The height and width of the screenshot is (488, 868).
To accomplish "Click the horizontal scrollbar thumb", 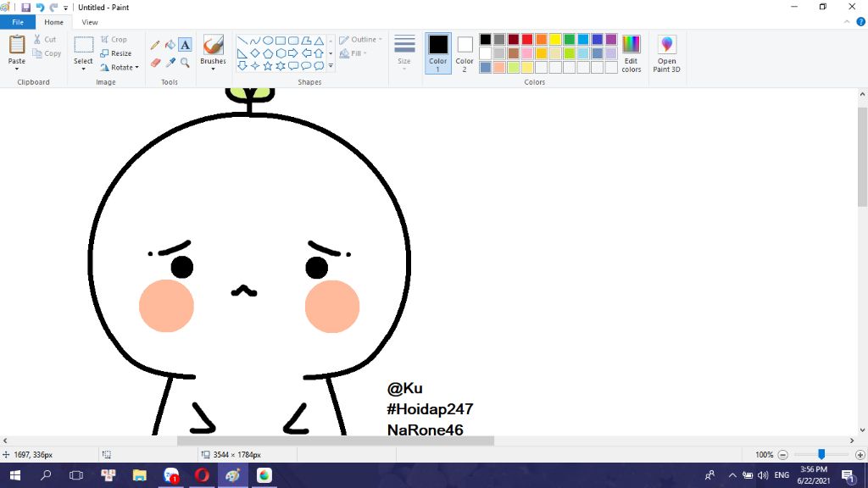I will (336, 441).
